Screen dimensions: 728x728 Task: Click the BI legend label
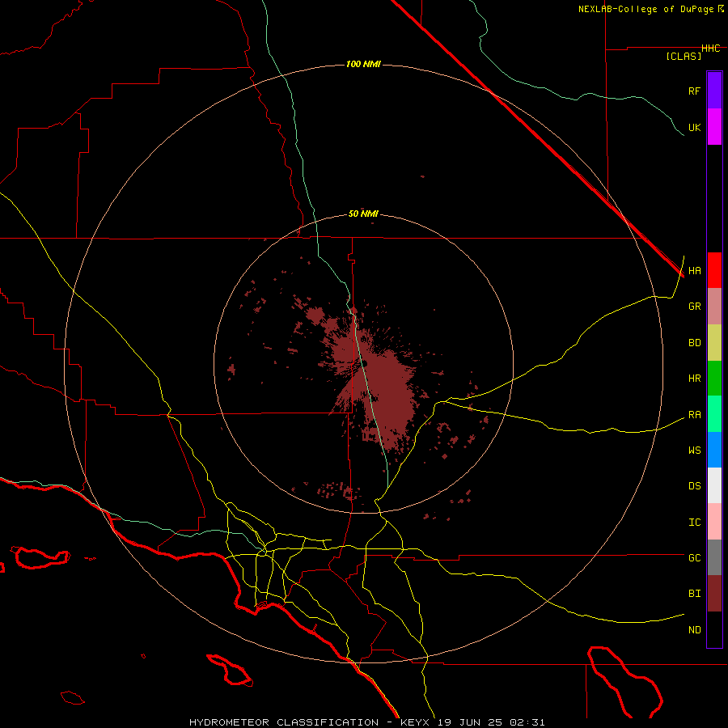pos(695,594)
